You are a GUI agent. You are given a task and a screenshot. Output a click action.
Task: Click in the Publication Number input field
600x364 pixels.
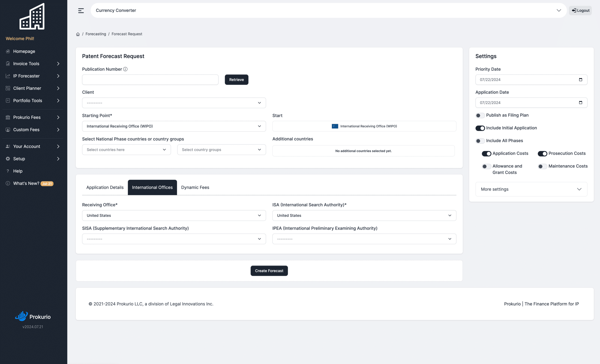(x=150, y=80)
